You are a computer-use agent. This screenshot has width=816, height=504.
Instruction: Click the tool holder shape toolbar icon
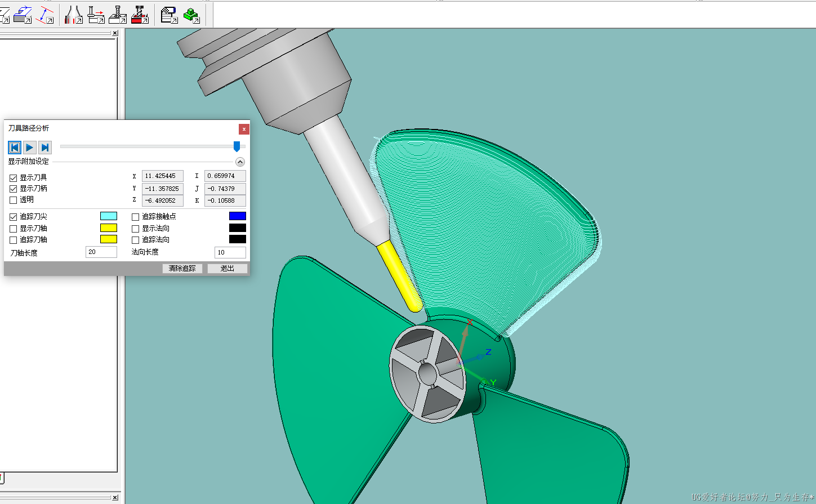pyautogui.click(x=74, y=15)
